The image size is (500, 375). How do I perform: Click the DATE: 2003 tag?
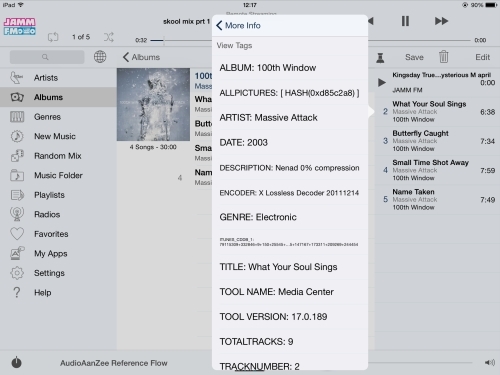(x=290, y=143)
